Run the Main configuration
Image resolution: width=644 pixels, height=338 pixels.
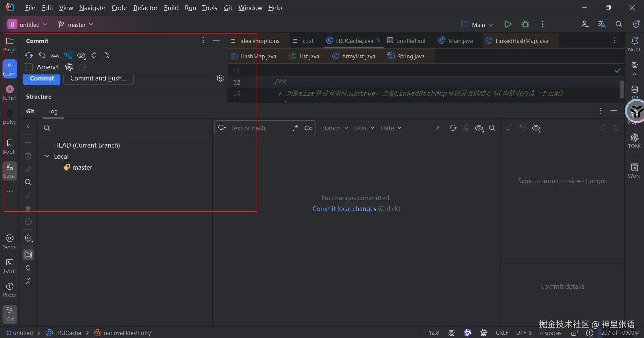[x=508, y=24]
